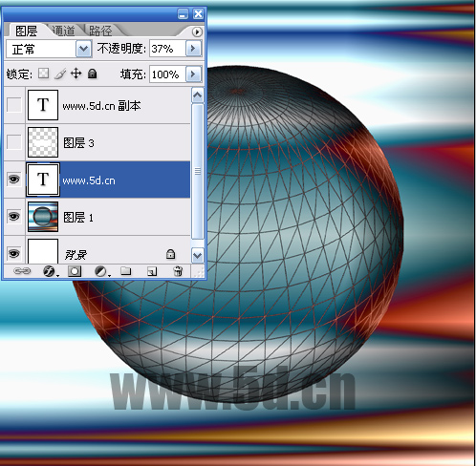Switch to the 路径 tab
Image resolution: width=476 pixels, height=466 pixels.
[100, 31]
